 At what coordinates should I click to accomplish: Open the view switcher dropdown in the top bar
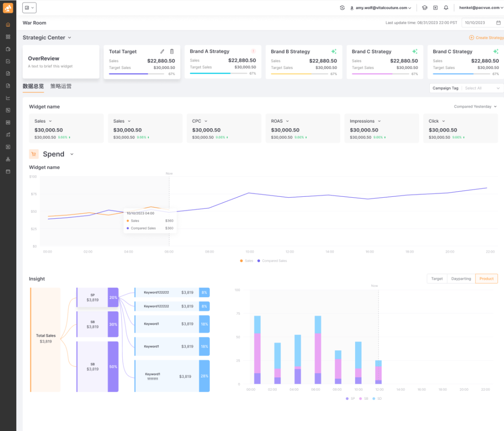tap(29, 8)
